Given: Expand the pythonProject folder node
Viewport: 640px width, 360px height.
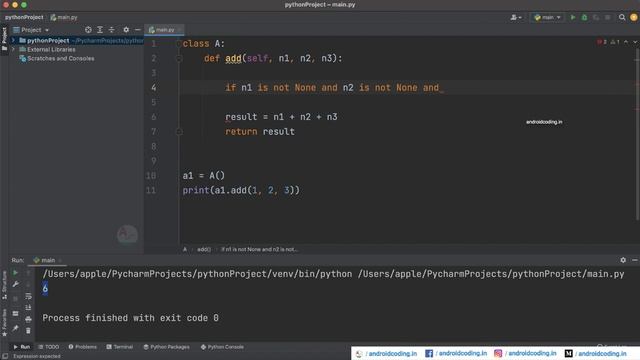Looking at the screenshot, I should [13, 40].
